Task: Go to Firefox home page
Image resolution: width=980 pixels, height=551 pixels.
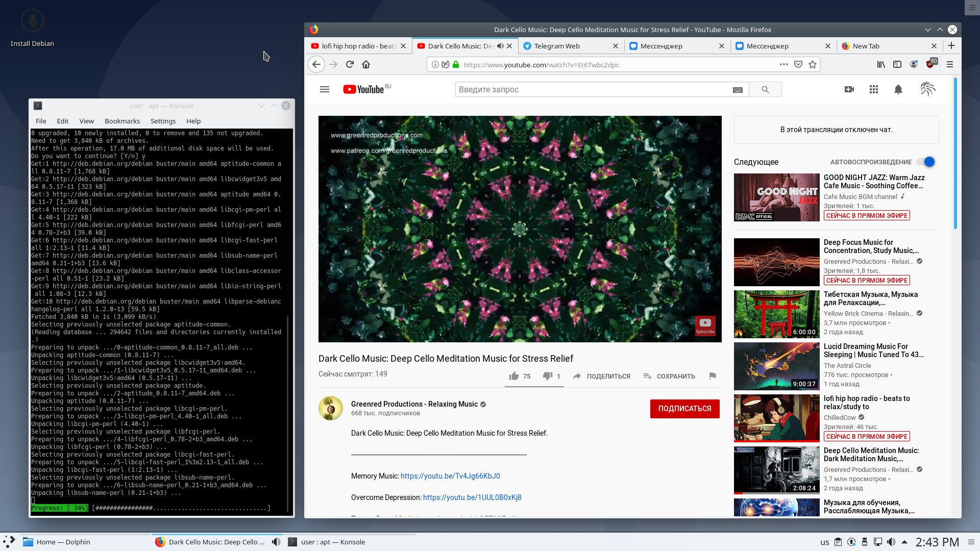Action: tap(366, 64)
